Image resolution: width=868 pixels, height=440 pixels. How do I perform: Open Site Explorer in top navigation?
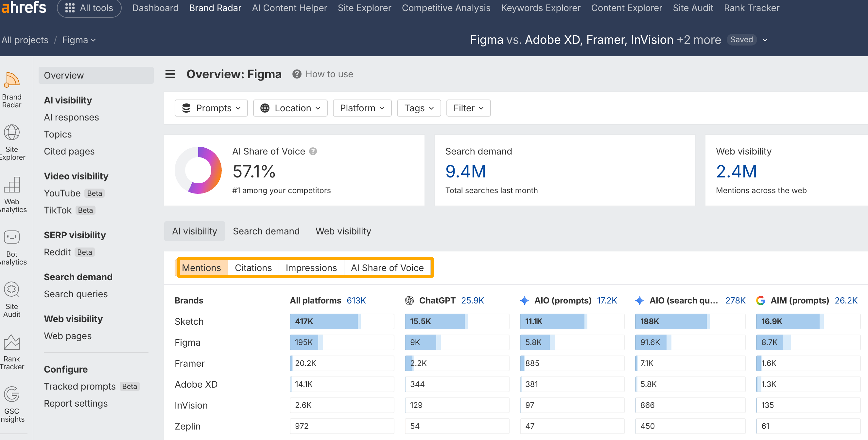point(365,8)
